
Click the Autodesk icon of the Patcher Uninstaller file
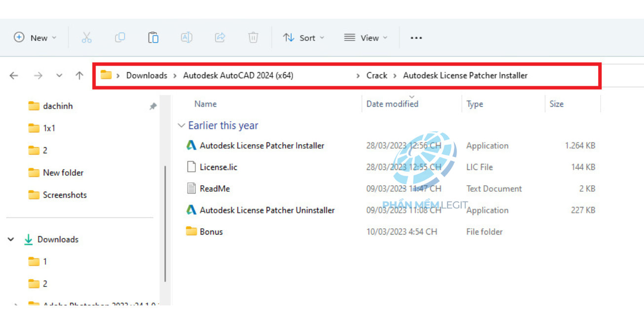point(191,210)
